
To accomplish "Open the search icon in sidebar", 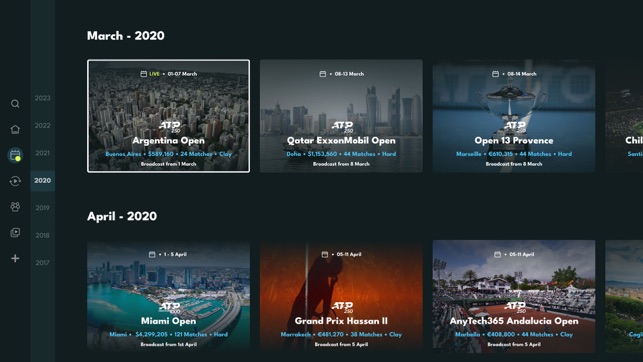I will [x=15, y=104].
